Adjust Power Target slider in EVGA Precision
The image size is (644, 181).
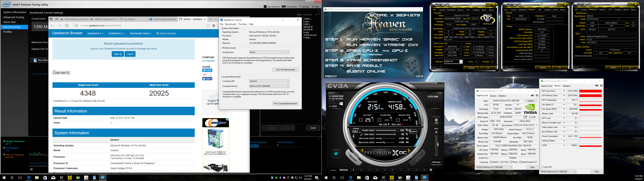(x=386, y=131)
